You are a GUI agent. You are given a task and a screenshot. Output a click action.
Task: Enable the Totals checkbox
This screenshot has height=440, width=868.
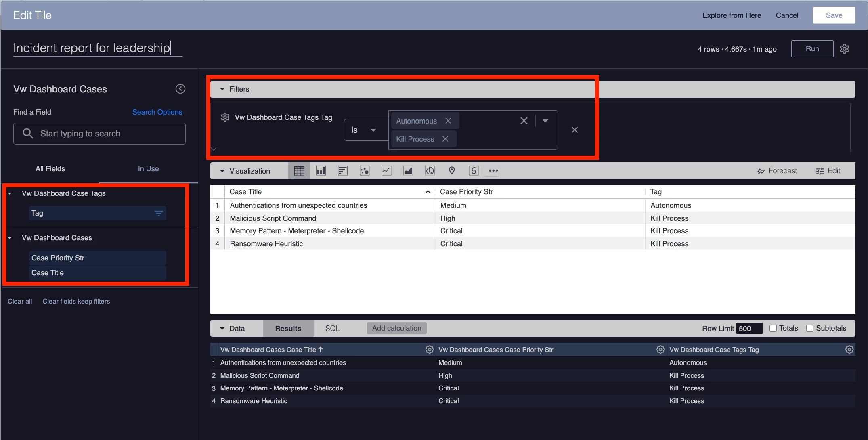click(x=773, y=328)
